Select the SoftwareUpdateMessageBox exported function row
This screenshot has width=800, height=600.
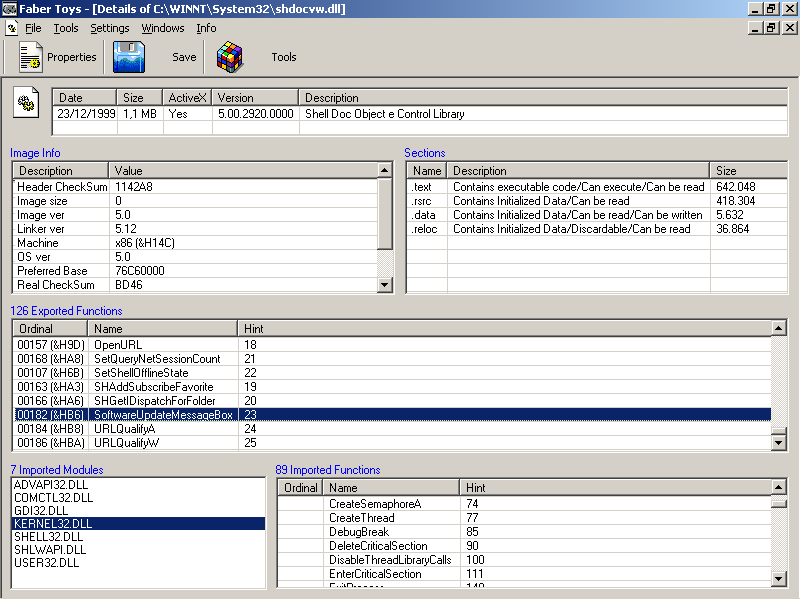click(163, 414)
